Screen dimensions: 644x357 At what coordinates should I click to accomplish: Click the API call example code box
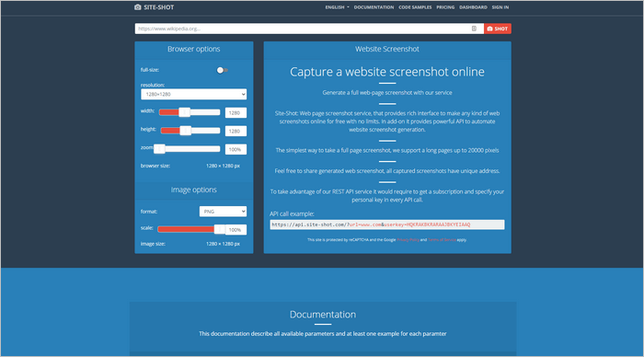coord(387,225)
